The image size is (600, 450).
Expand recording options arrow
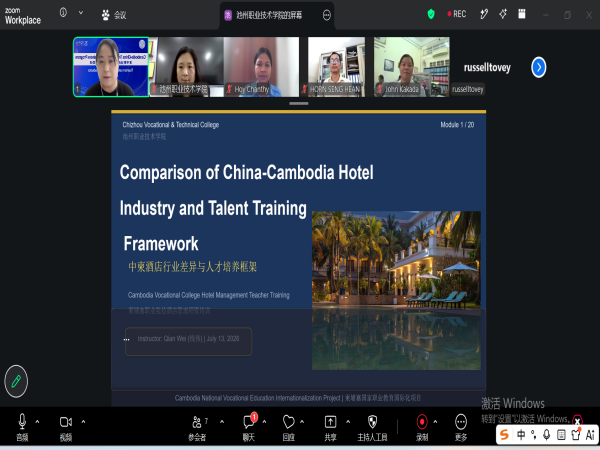(435, 422)
